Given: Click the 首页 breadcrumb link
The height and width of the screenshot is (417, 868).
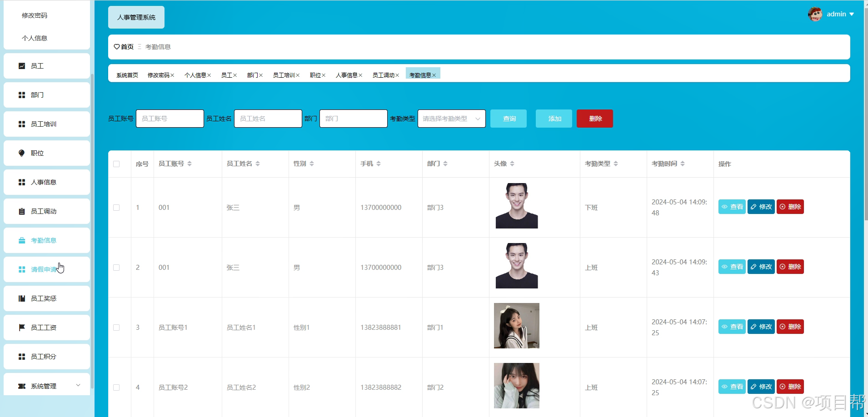Looking at the screenshot, I should [x=127, y=47].
